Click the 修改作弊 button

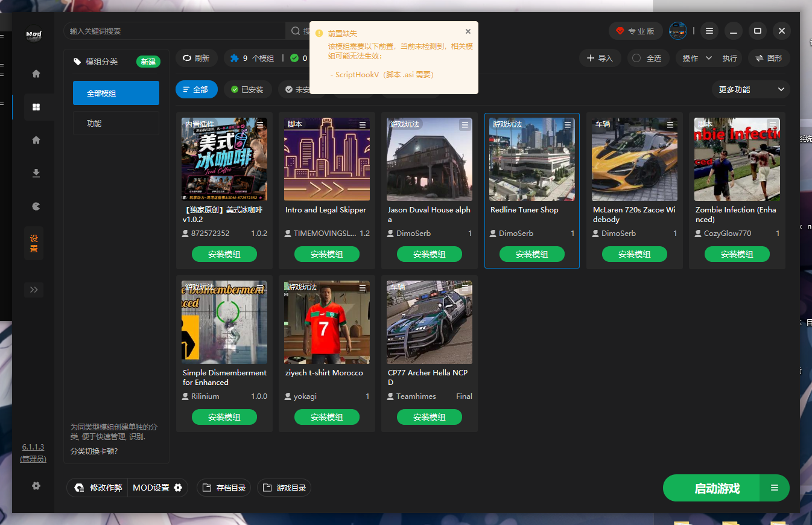(x=98, y=488)
